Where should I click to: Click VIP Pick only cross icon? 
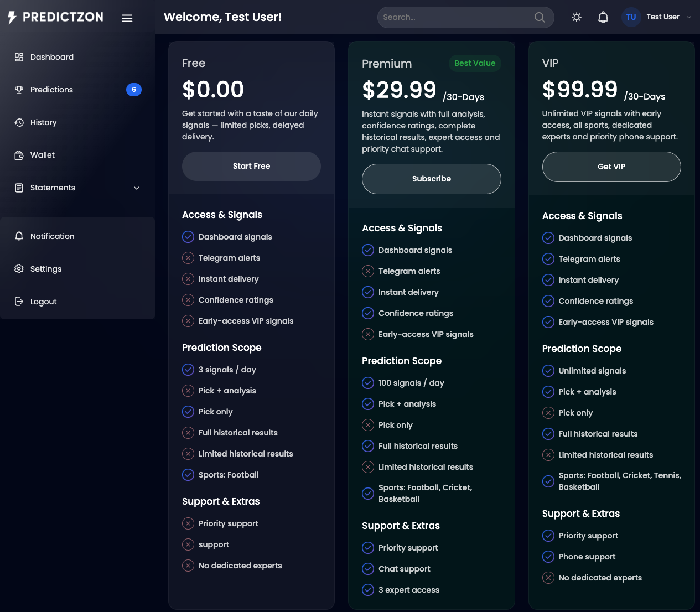pos(548,413)
